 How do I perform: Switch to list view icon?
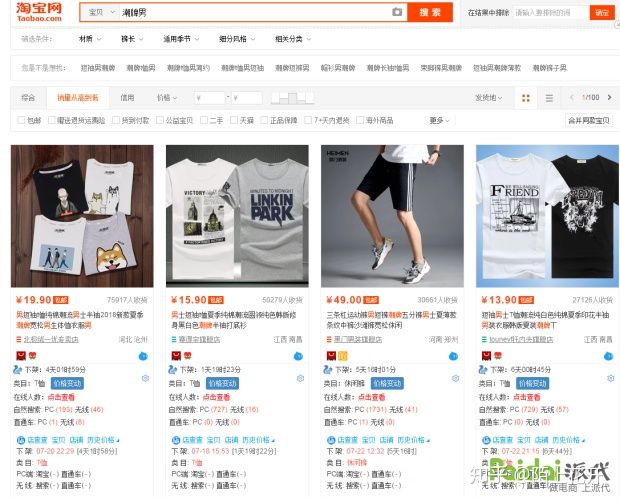[x=549, y=98]
